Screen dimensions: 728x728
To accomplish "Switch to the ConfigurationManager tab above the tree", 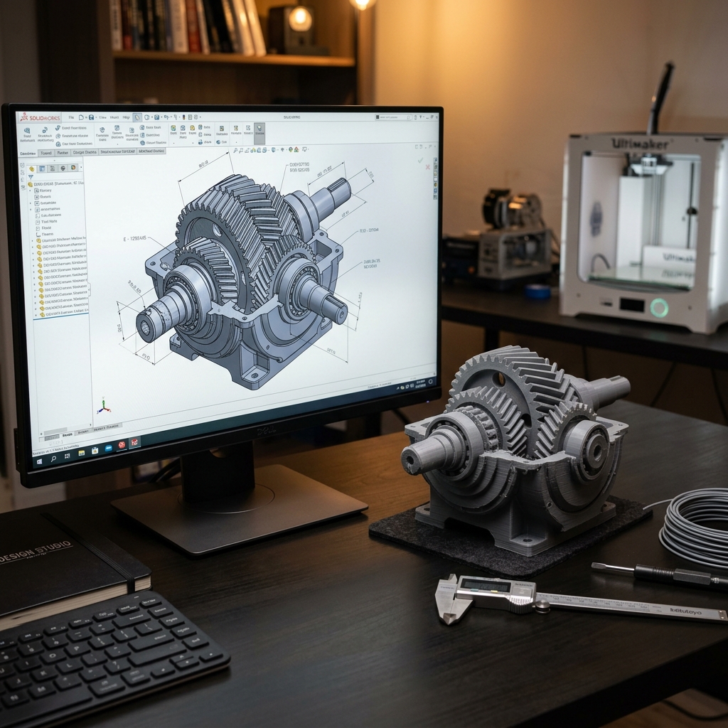I will click(53, 168).
